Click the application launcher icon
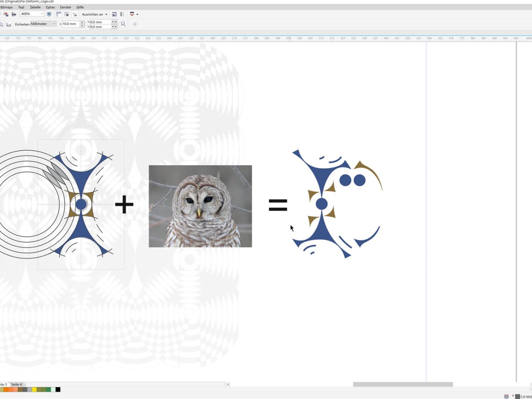Image resolution: width=532 pixels, height=399 pixels. coord(133,14)
